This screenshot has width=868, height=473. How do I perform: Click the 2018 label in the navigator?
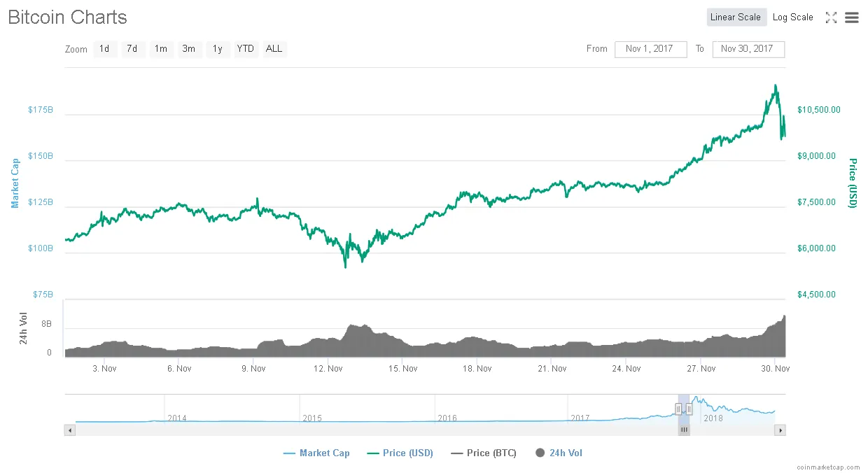(x=713, y=418)
